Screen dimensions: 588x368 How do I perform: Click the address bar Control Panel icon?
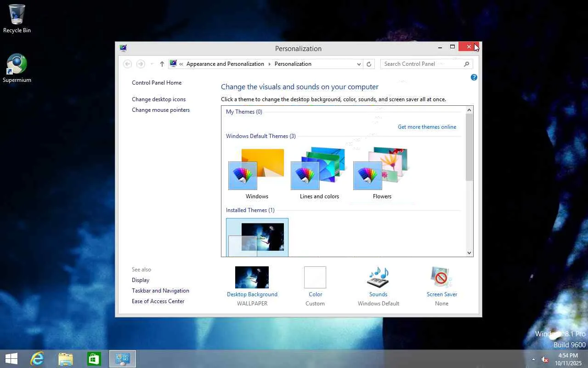[173, 64]
